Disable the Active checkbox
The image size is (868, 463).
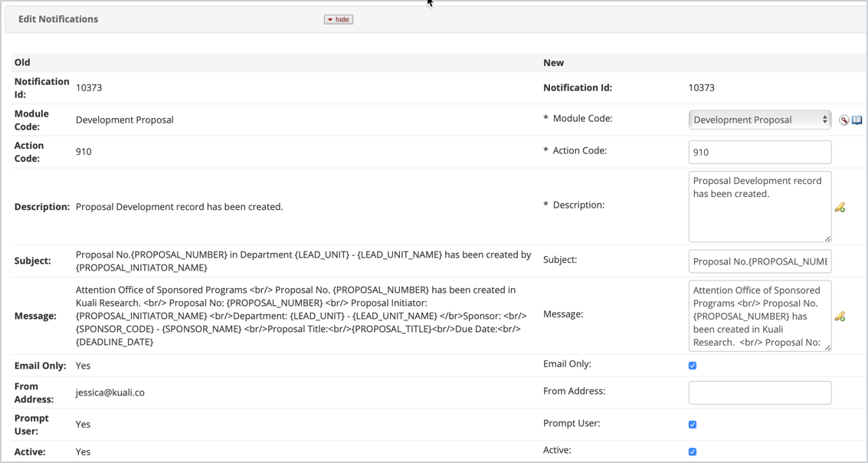[693, 452]
